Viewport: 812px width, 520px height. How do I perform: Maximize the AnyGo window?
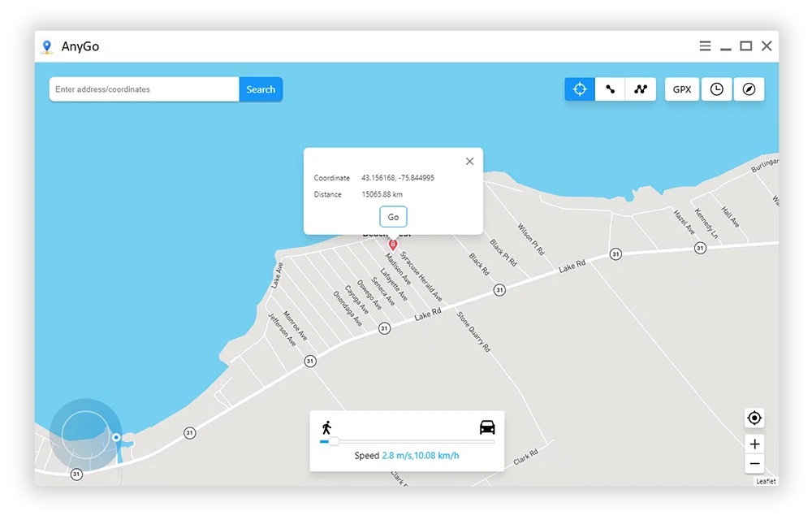click(x=745, y=46)
